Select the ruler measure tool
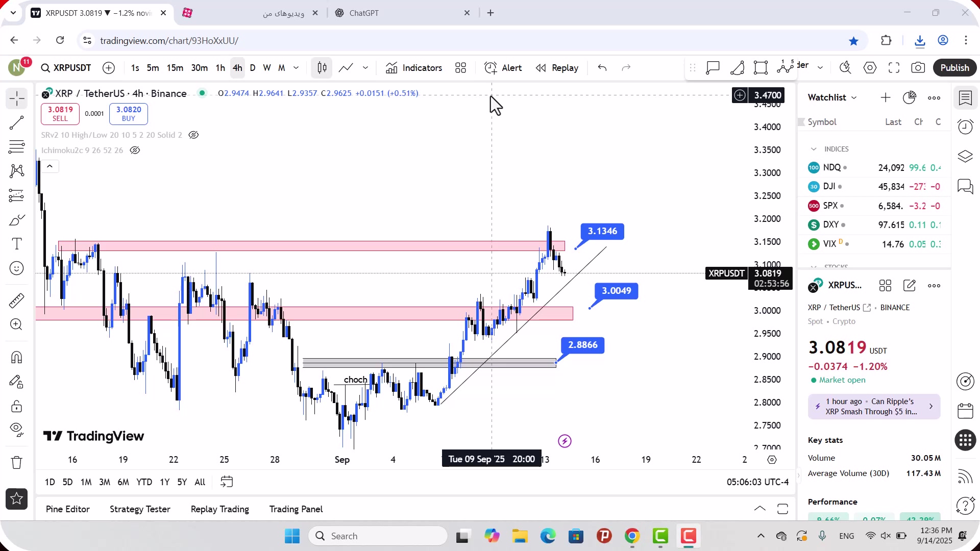The width and height of the screenshot is (980, 551). pyautogui.click(x=17, y=300)
